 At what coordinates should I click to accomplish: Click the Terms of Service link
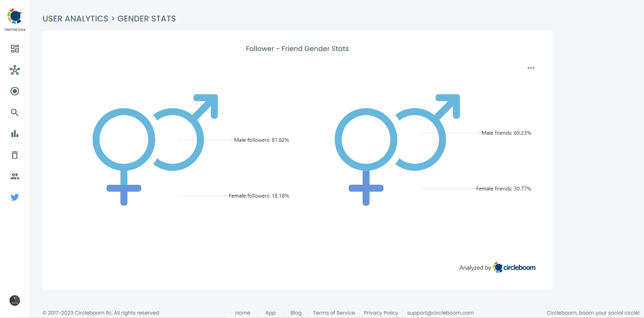(334, 313)
